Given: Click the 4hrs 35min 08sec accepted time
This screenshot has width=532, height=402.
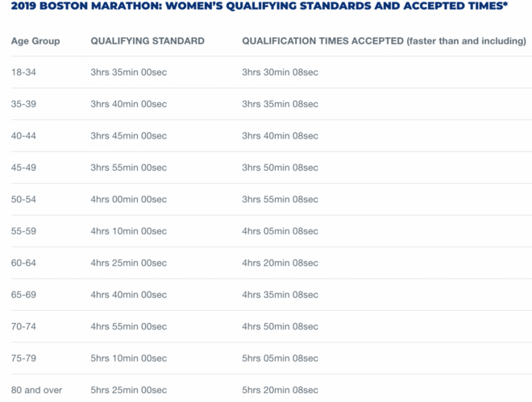Looking at the screenshot, I should pos(280,295).
